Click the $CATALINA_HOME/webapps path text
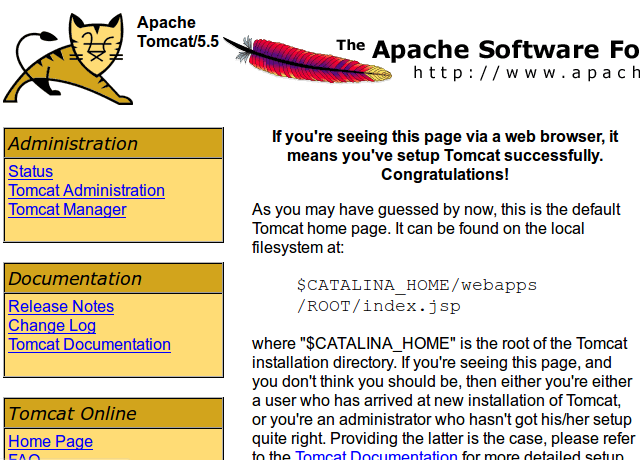The image size is (640, 460). [417, 285]
